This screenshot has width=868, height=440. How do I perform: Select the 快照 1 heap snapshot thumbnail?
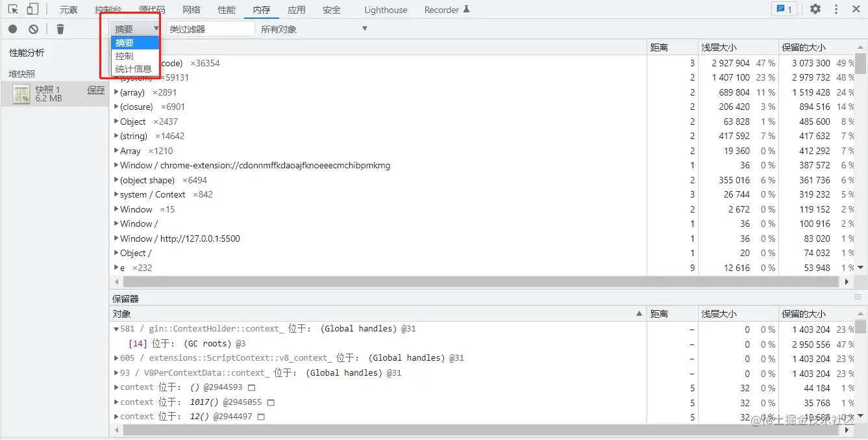22,94
